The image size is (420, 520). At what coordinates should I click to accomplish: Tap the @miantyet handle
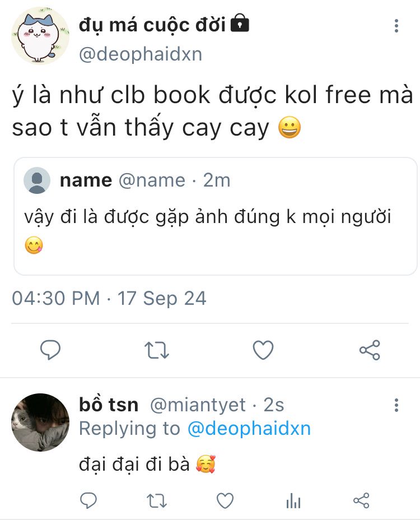(198, 405)
